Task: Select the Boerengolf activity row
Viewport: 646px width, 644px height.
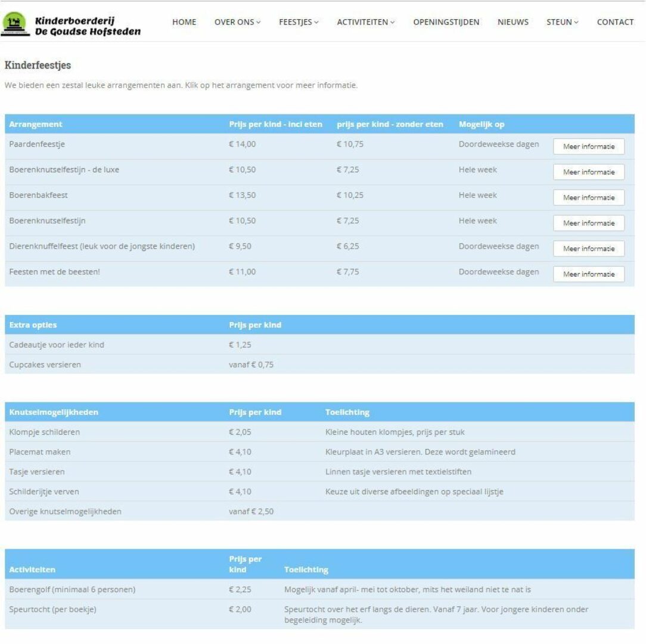Action: point(72,588)
